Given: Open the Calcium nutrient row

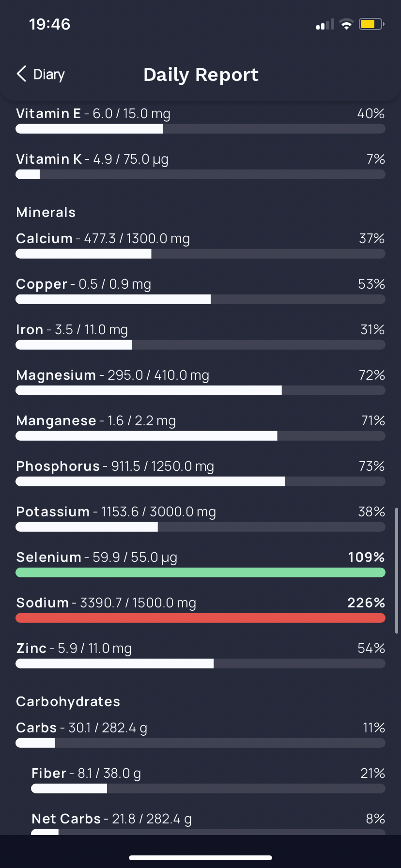Looking at the screenshot, I should (200, 245).
